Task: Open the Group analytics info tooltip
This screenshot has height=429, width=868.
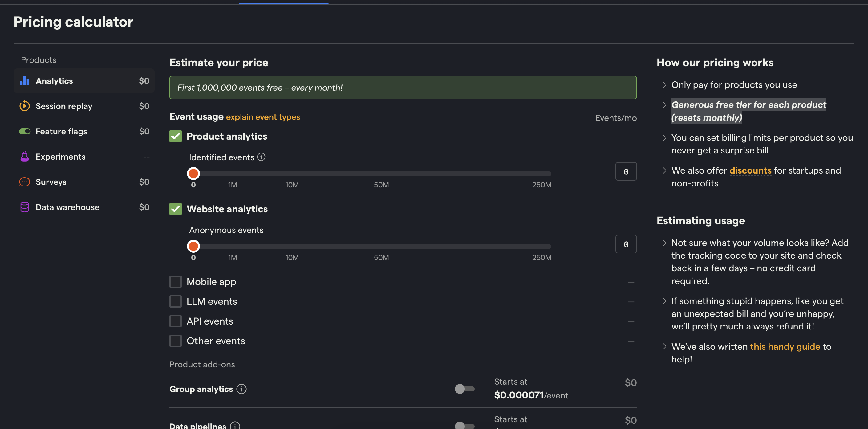Action: click(x=241, y=389)
